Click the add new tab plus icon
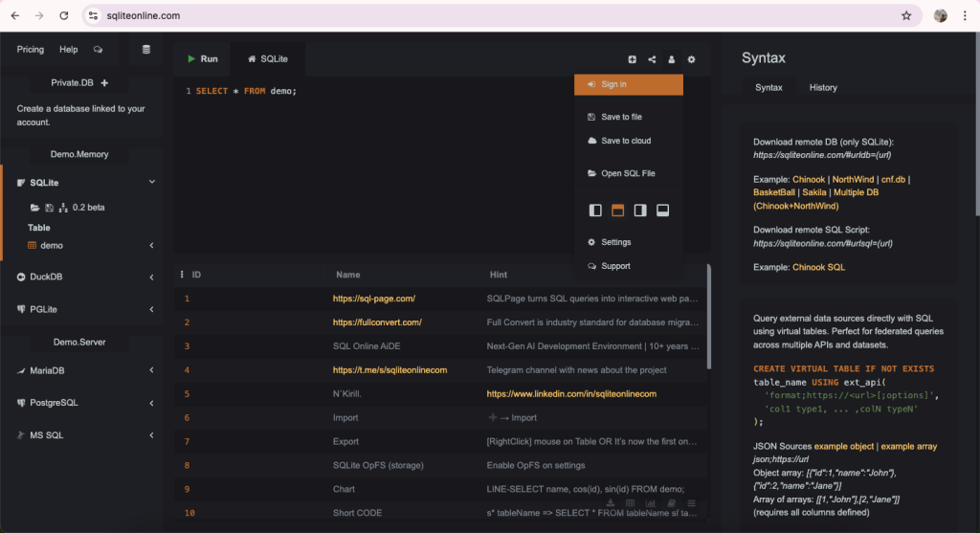The height and width of the screenshot is (533, 980). (x=632, y=59)
